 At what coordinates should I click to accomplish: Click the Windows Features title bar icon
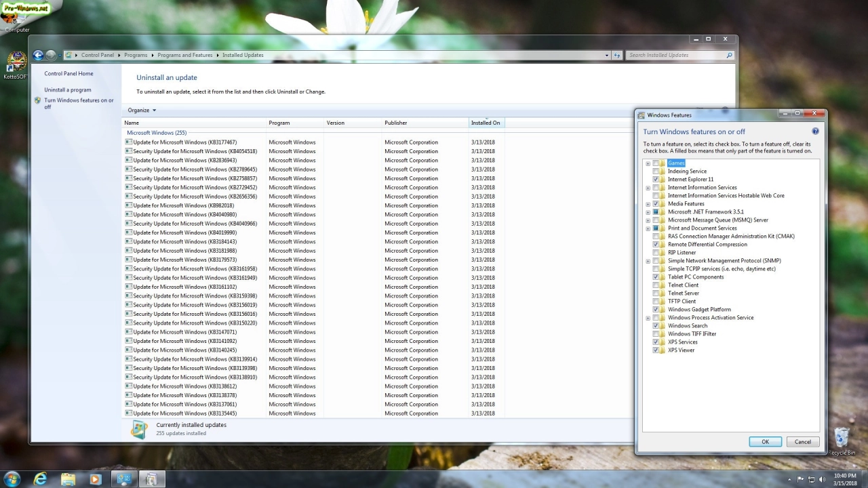click(641, 115)
